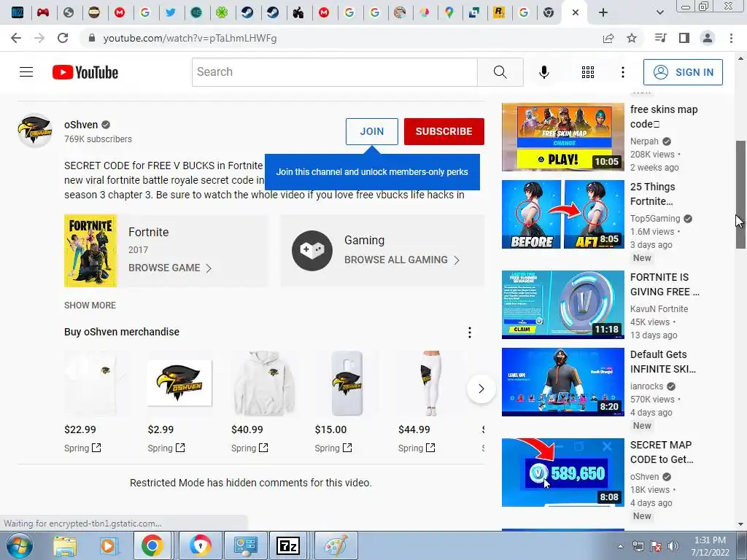Open 'SECRET MAP CODE to Get' video thumbnail

(x=562, y=472)
